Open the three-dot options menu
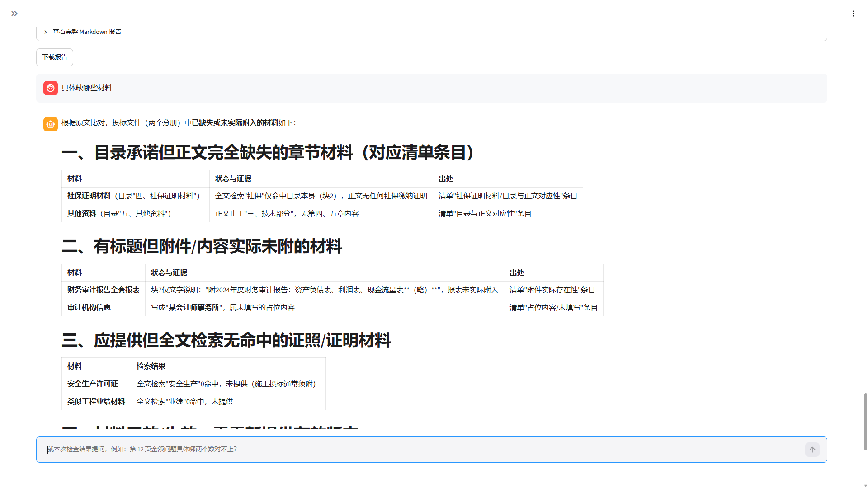This screenshot has width=868, height=488. point(854,14)
